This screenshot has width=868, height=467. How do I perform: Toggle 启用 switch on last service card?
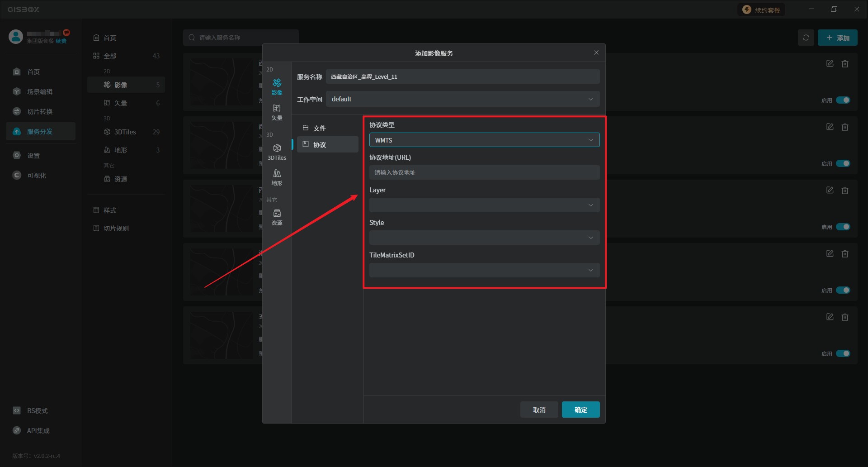click(x=843, y=353)
